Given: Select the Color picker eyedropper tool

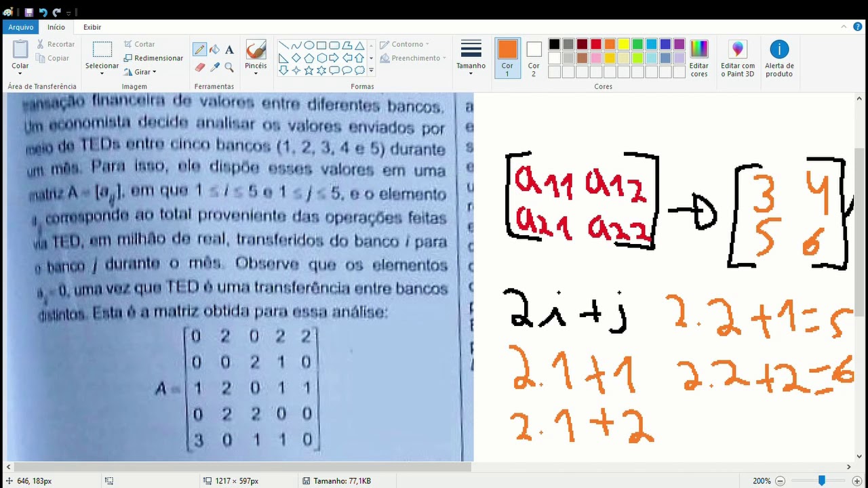Looking at the screenshot, I should [x=214, y=67].
